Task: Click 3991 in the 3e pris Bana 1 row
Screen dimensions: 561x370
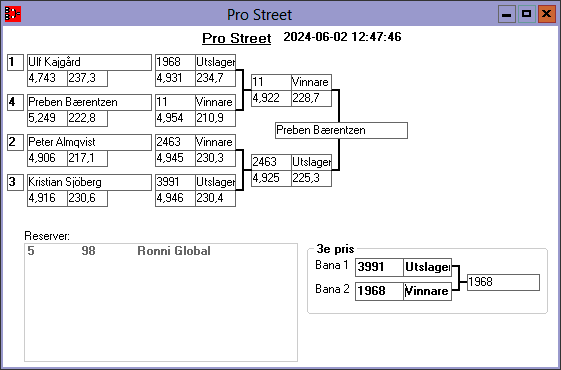Action: click(x=379, y=267)
